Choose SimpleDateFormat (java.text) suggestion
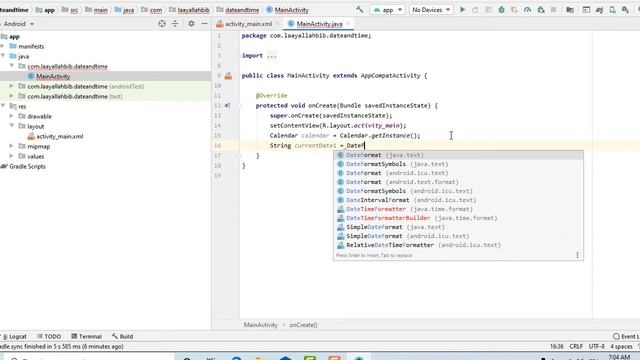640x360 pixels. point(458,227)
